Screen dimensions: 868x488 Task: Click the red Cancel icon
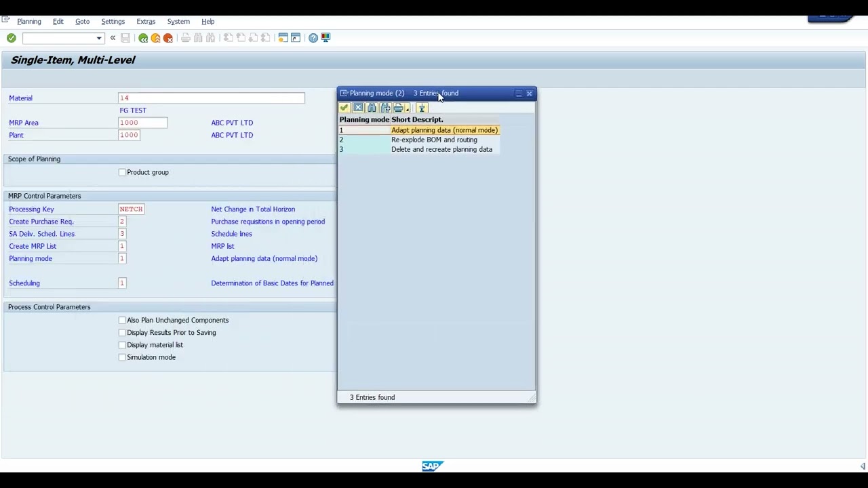168,38
